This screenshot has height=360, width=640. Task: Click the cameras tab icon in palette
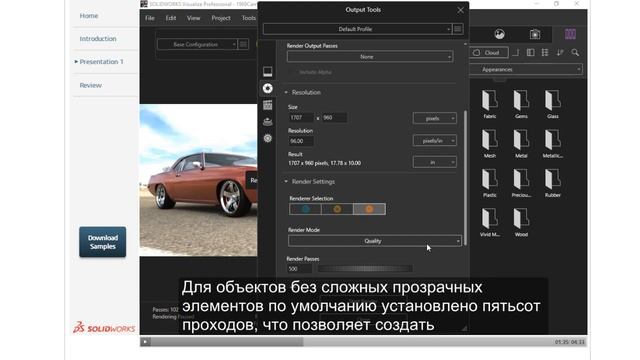pyautogui.click(x=535, y=34)
